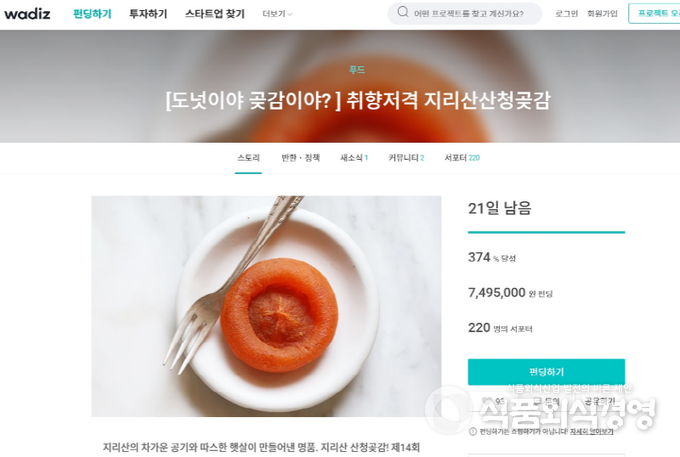Click the 회원가입 link
The height and width of the screenshot is (457, 680).
(x=602, y=14)
